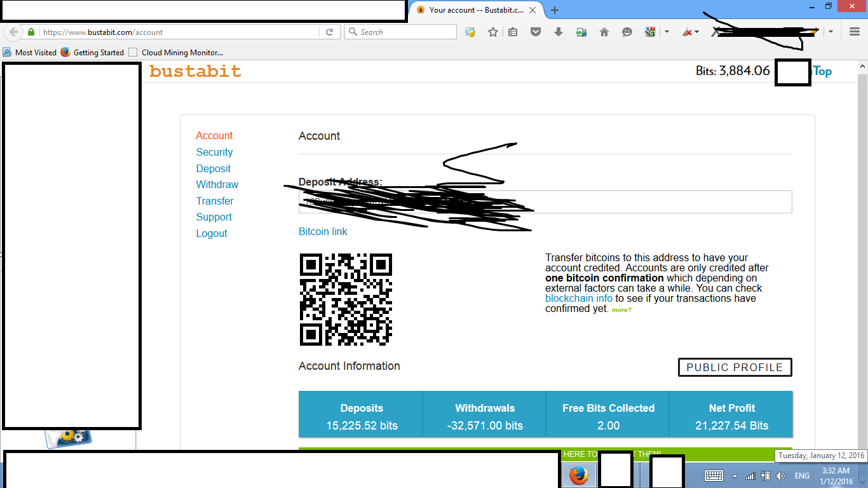Click the sync extension icon next to Downloads
This screenshot has width=868, height=488.
point(581,32)
